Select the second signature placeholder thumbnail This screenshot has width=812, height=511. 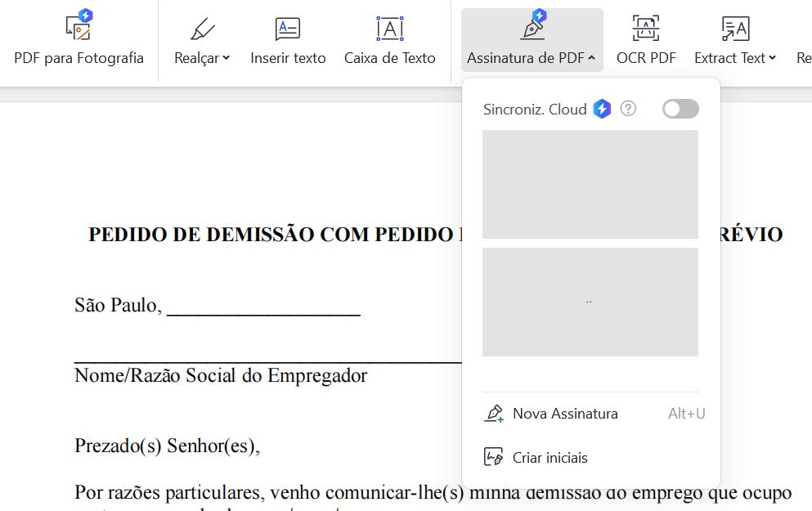click(x=590, y=302)
